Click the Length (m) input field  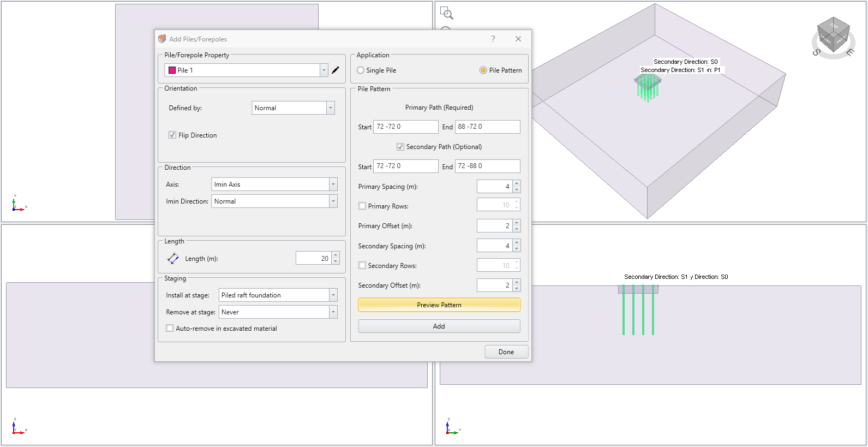(x=313, y=258)
